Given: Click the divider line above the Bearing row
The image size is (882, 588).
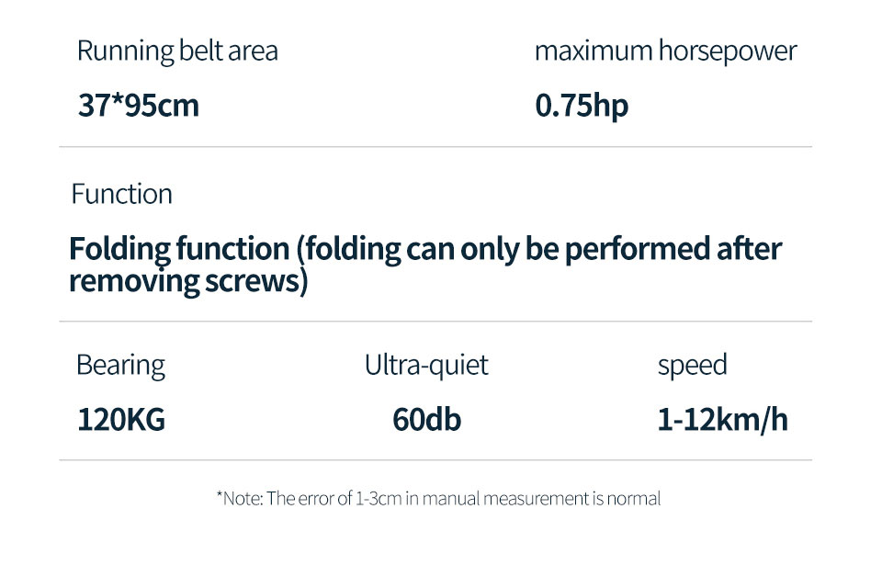Looking at the screenshot, I should pos(435,322).
